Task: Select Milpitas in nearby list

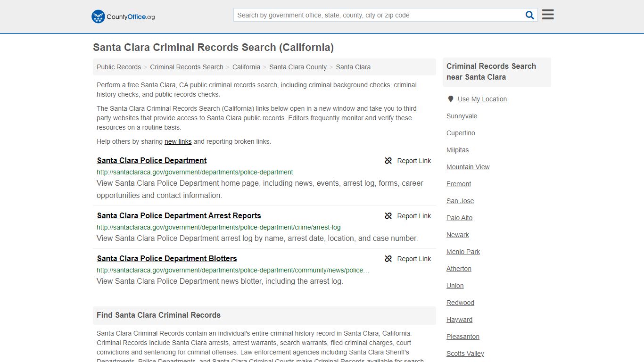Action: click(x=457, y=150)
